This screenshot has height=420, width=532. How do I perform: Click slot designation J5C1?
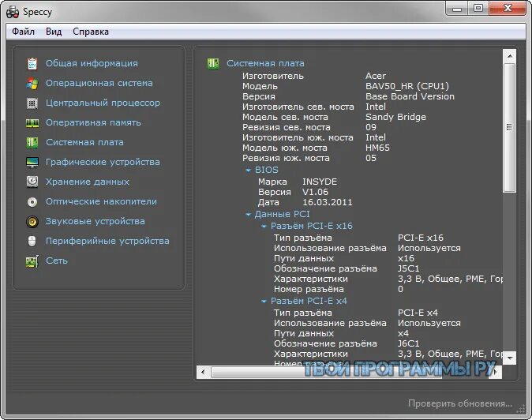409,268
